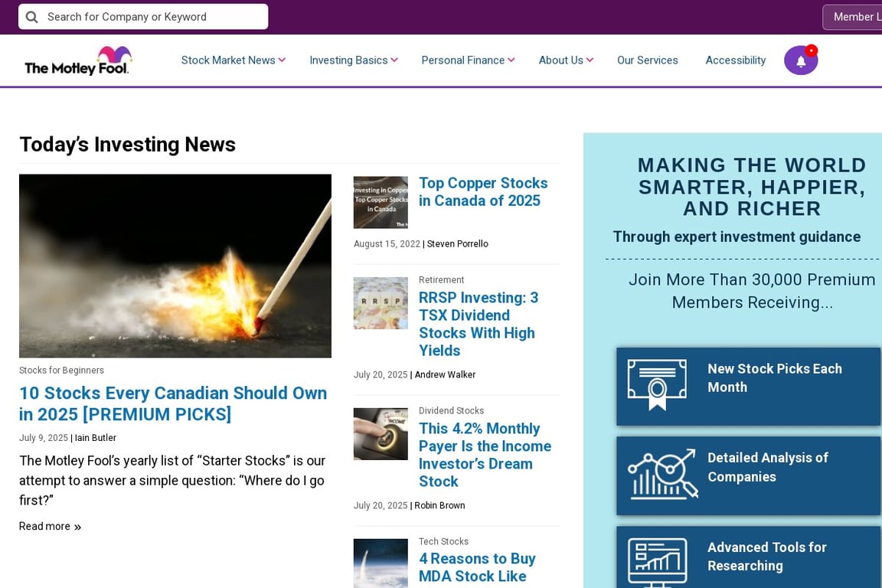
Task: Open the Accessibility page
Action: pyautogui.click(x=736, y=60)
